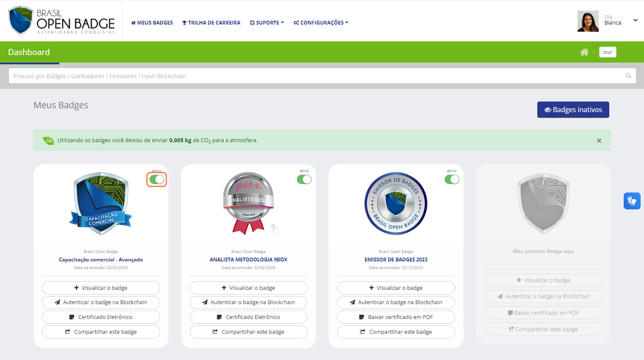Open the Libras accessibility hand widget

pos(632,201)
